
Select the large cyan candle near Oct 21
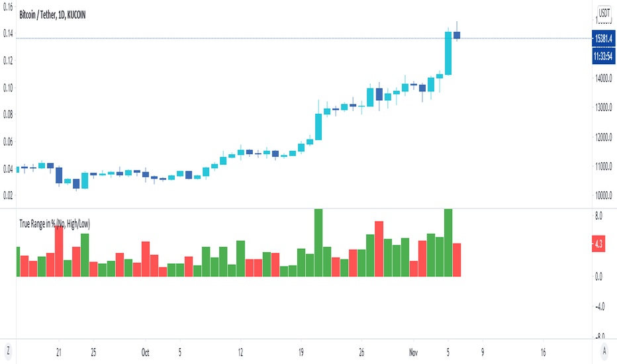point(318,126)
